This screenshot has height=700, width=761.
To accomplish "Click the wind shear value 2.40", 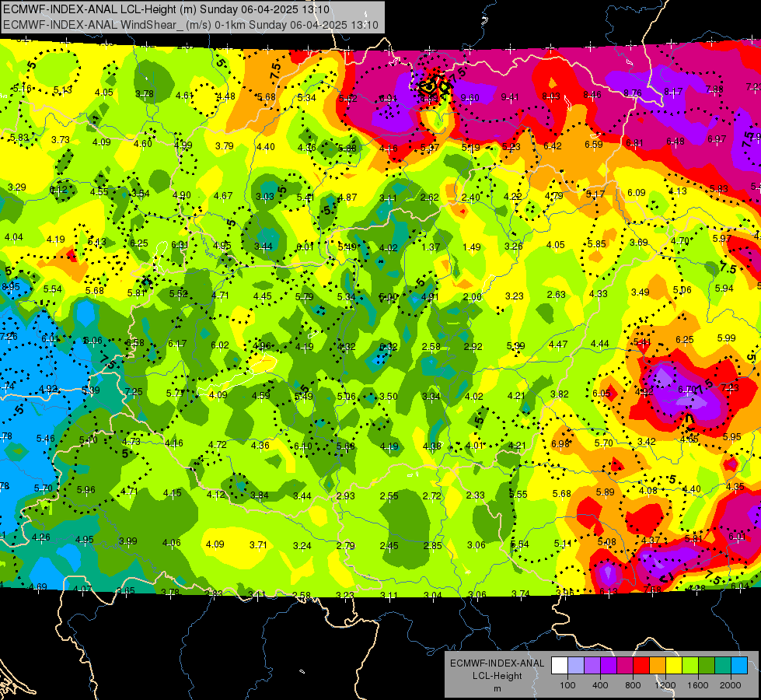I will tap(471, 198).
